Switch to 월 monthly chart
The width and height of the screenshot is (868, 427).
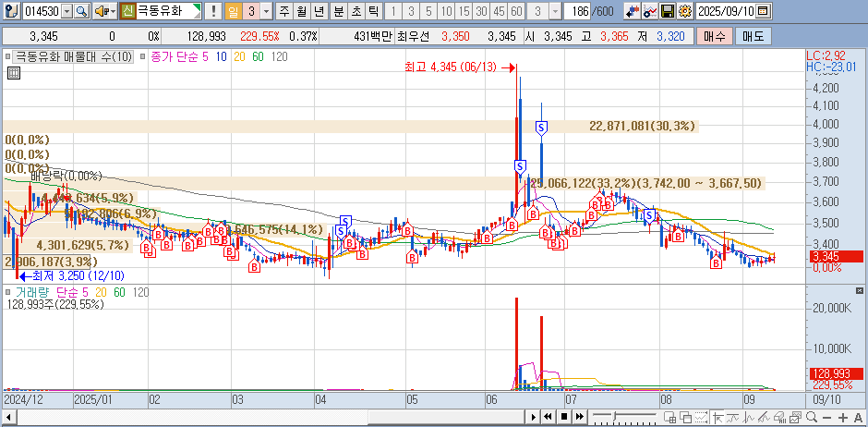click(x=302, y=10)
